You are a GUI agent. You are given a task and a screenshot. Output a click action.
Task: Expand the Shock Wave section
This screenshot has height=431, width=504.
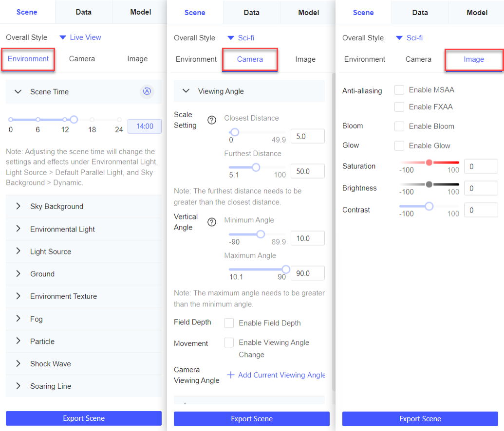84,364
